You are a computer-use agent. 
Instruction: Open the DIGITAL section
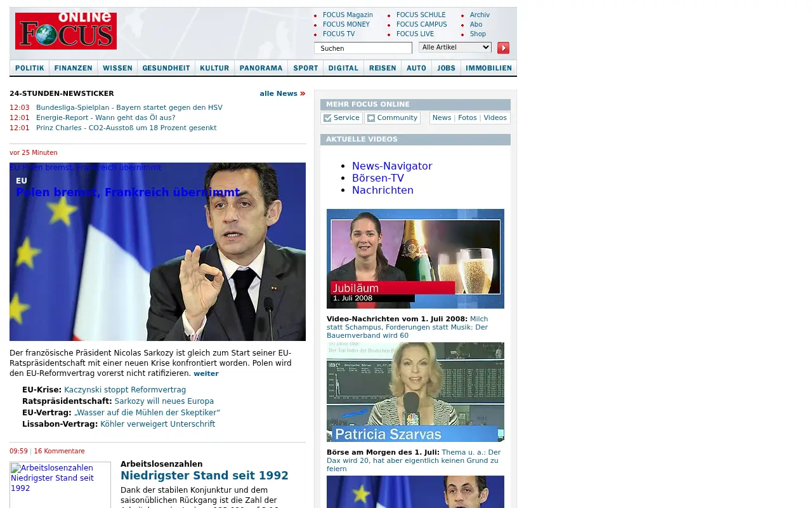(x=343, y=68)
